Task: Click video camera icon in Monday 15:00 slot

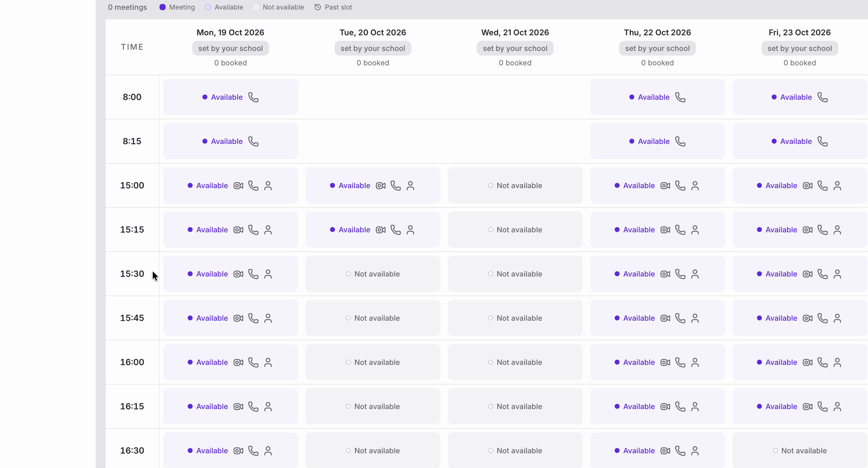Action: [238, 185]
